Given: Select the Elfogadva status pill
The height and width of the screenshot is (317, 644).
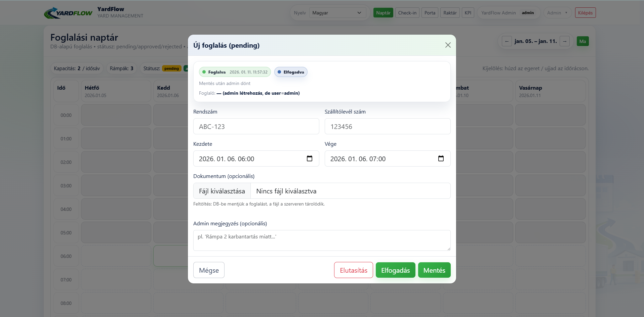Looking at the screenshot, I should [x=291, y=72].
